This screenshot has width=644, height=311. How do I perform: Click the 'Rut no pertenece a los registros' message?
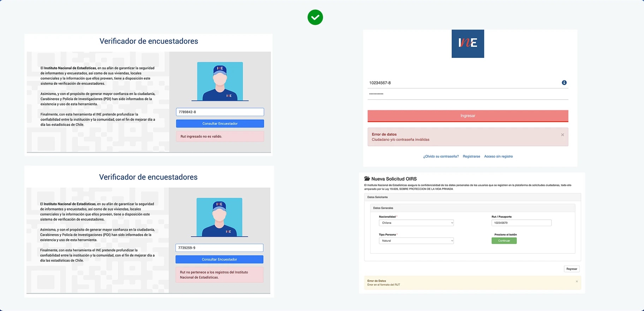tap(219, 275)
